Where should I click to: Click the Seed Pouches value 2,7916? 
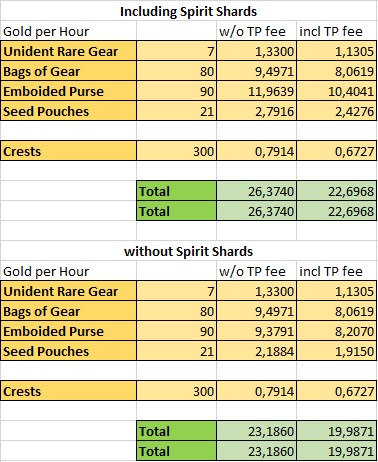click(257, 111)
